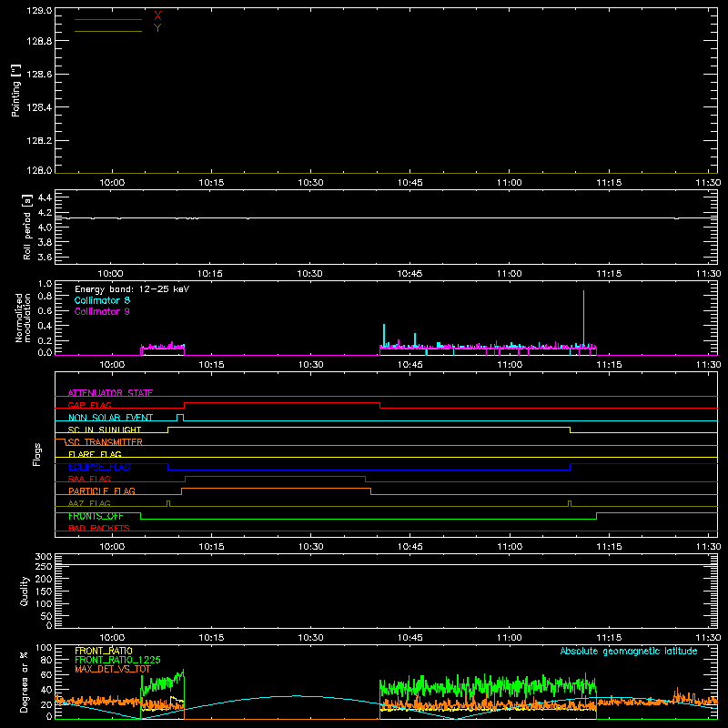Image resolution: width=728 pixels, height=728 pixels.
Task: Click the SC_TRANSMITTER flag label
Action: (x=105, y=442)
